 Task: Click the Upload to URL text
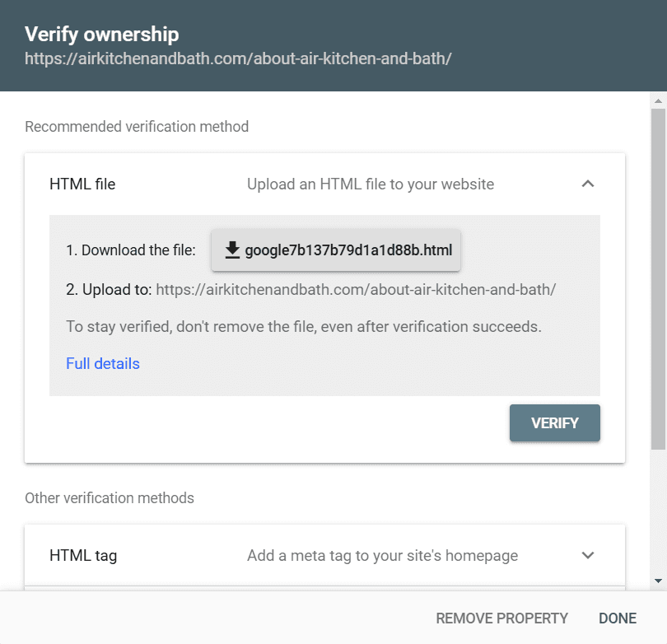[x=356, y=290]
